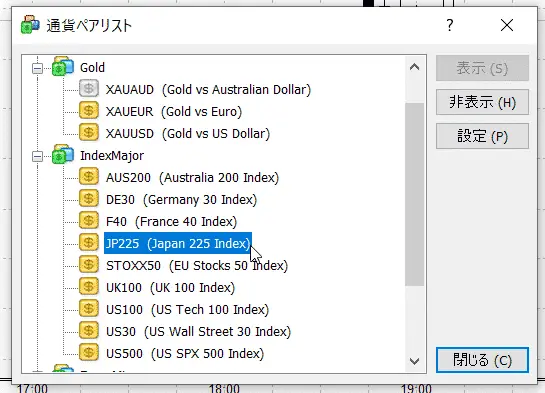Select US30 Wall Street 30 Index
The image size is (545, 393).
(198, 331)
